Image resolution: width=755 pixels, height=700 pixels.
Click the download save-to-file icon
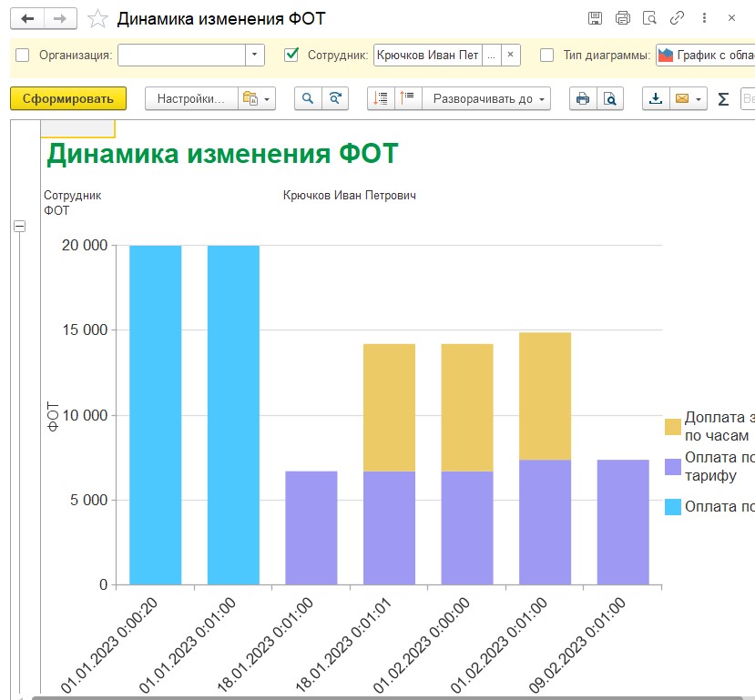point(656,98)
